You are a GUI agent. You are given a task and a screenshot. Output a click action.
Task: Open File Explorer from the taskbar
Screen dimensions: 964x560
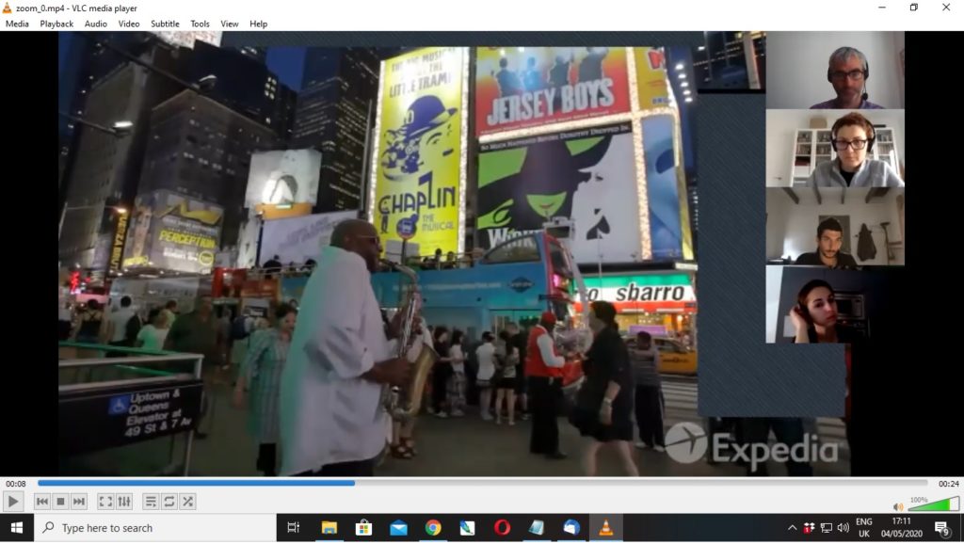click(329, 528)
